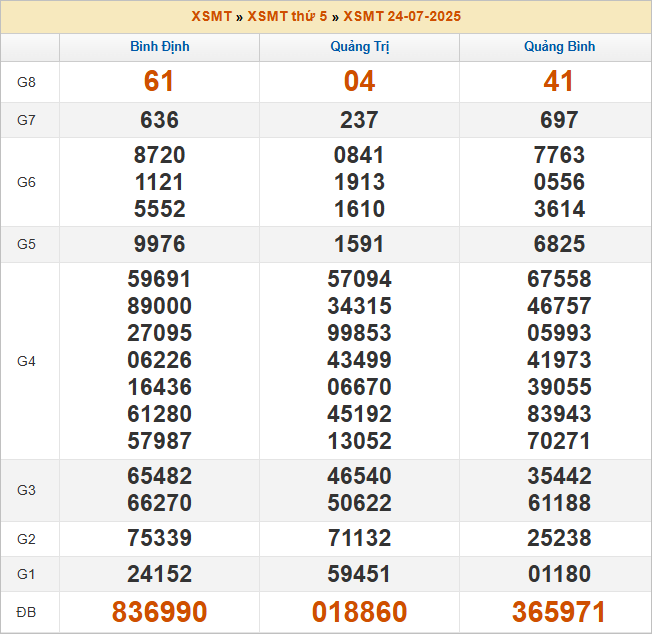The width and height of the screenshot is (652, 634).
Task: Click Bình Định G8 result 61
Action: [159, 81]
